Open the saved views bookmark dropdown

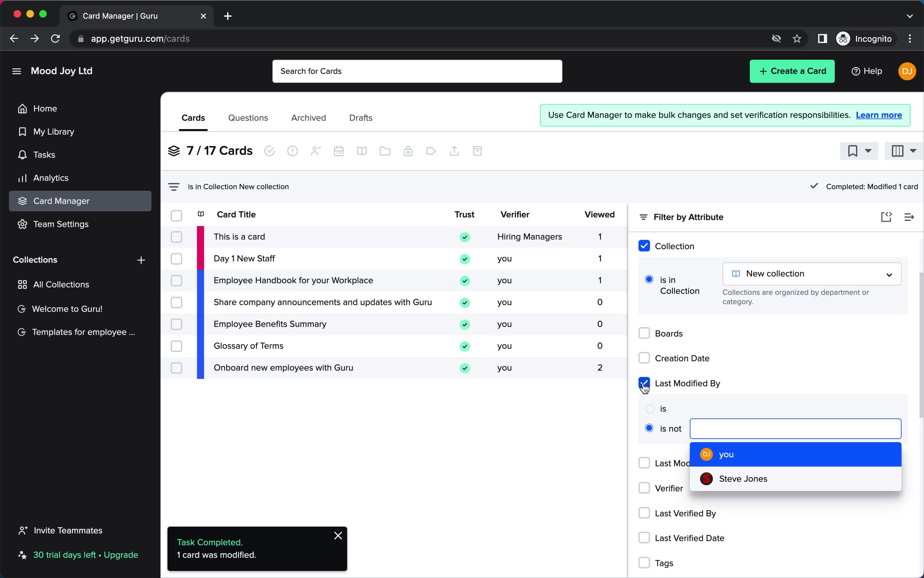[x=859, y=151]
